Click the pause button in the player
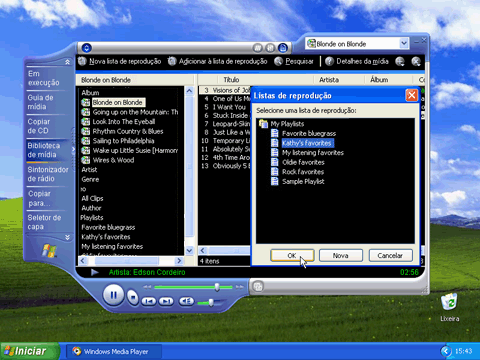 click(113, 295)
